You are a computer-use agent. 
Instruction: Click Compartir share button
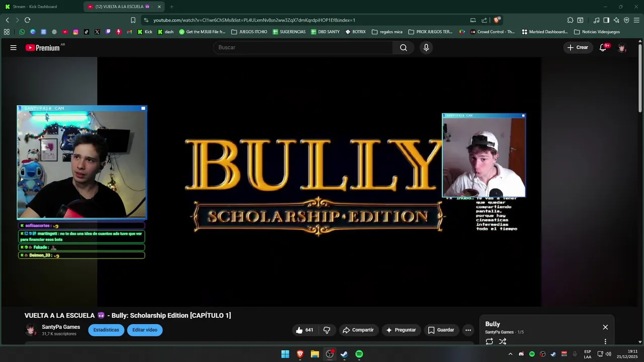click(358, 330)
